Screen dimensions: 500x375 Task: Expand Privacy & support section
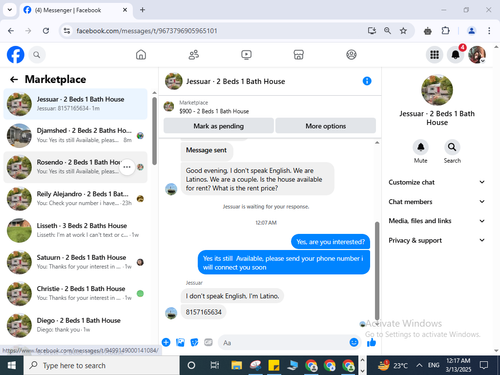point(437,240)
